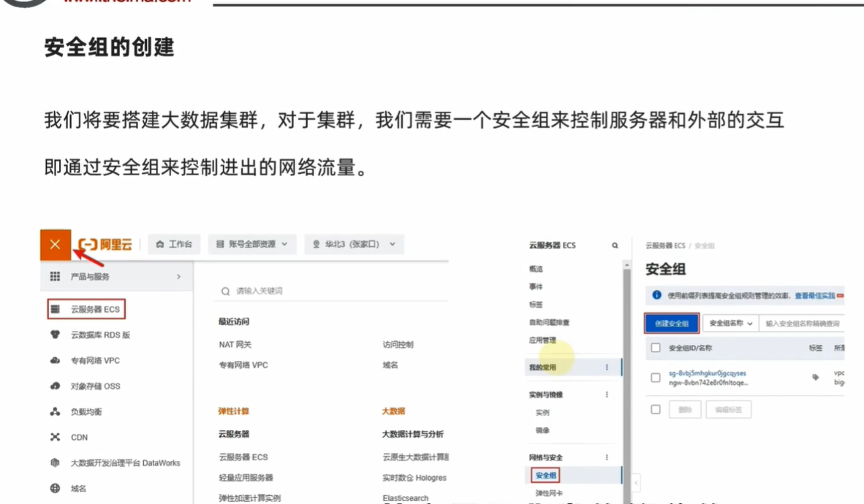Click the icon beside 大数据开发治理平台 DataWorks

pyautogui.click(x=55, y=462)
